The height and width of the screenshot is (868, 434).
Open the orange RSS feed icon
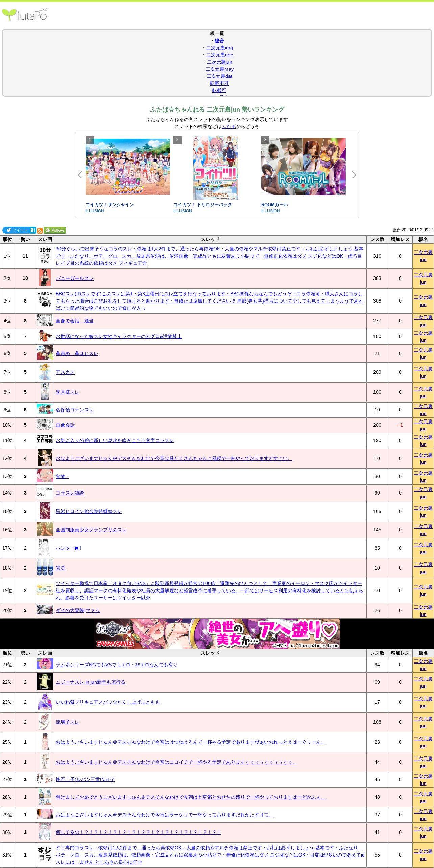[40, 231]
